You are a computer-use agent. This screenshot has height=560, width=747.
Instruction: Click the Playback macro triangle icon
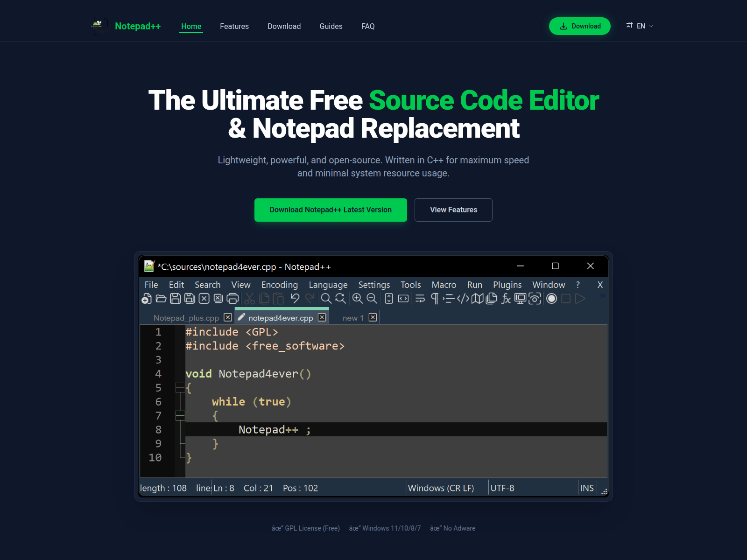click(580, 299)
